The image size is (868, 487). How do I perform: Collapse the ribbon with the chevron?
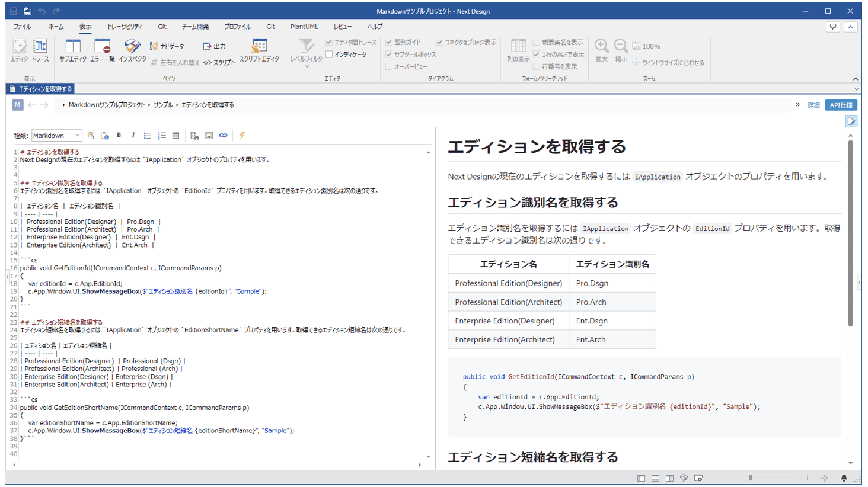point(855,79)
